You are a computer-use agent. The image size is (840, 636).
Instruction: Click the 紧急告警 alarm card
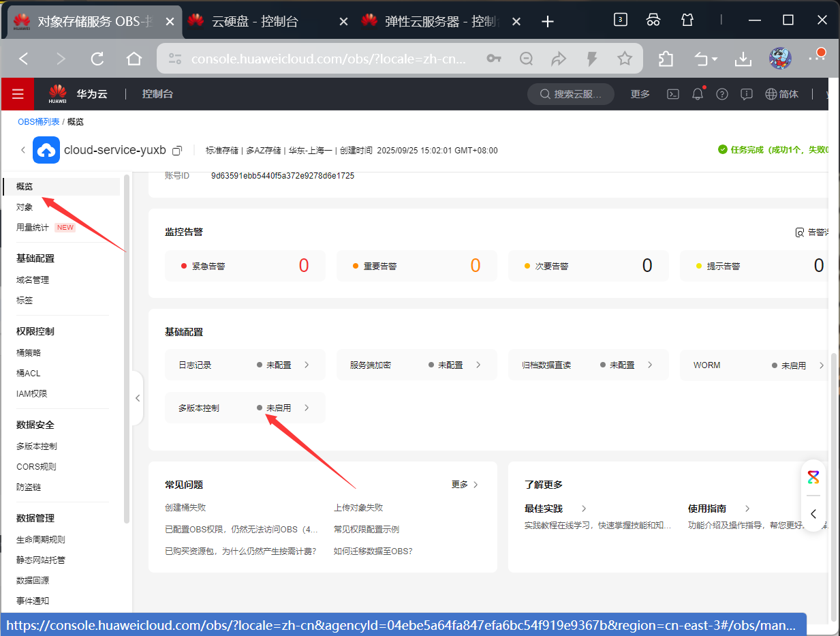tap(245, 266)
